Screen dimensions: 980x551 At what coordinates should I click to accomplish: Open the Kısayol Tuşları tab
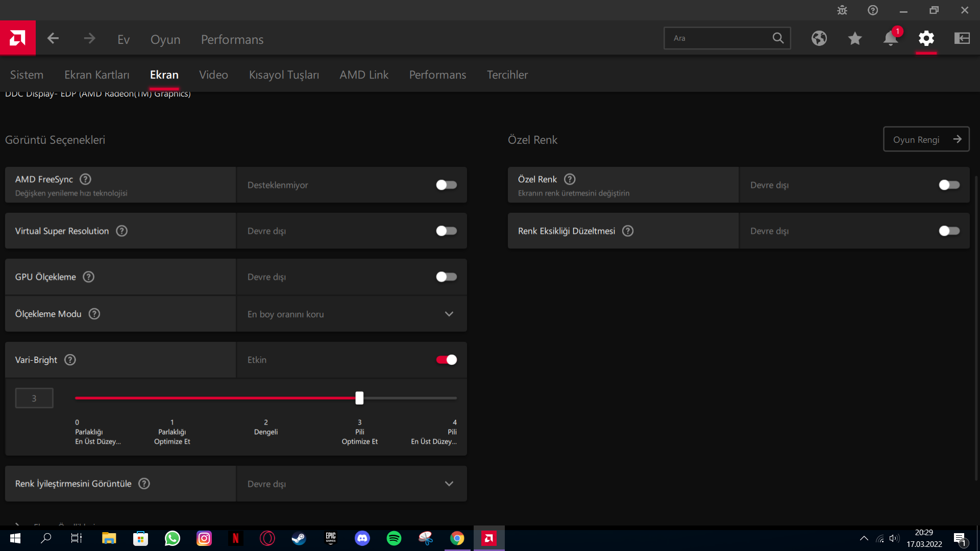(x=284, y=74)
